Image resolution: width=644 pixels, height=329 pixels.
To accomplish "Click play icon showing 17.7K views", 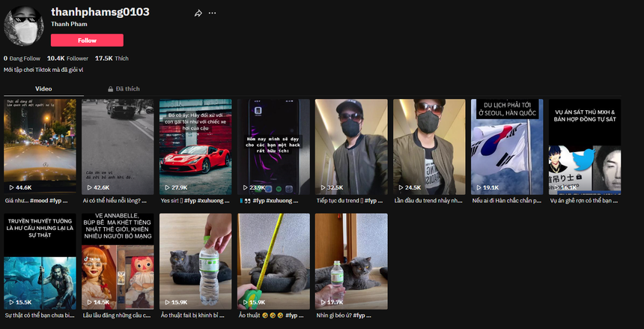I will click(322, 302).
